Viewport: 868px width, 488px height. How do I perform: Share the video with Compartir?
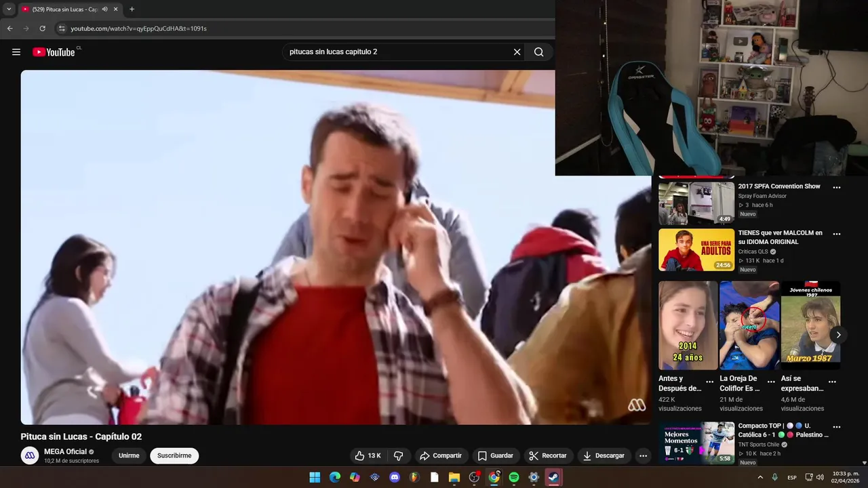click(440, 455)
